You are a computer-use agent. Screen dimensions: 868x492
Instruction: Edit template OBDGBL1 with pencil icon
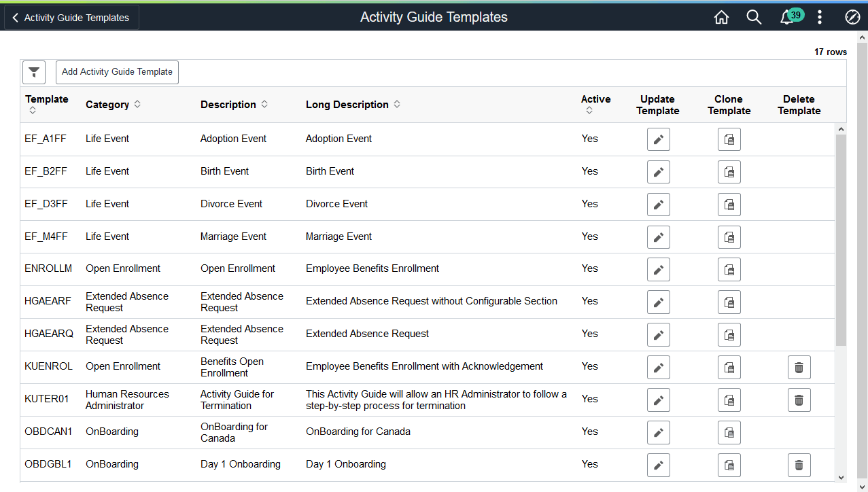click(659, 465)
